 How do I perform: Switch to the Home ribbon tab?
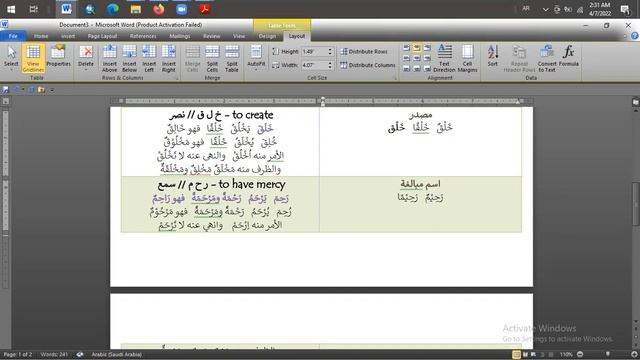coord(41,36)
